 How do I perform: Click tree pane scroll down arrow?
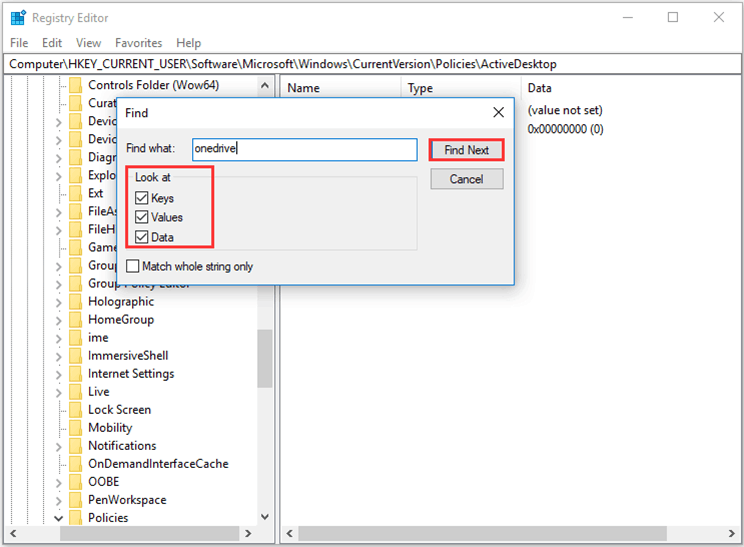pos(265,517)
